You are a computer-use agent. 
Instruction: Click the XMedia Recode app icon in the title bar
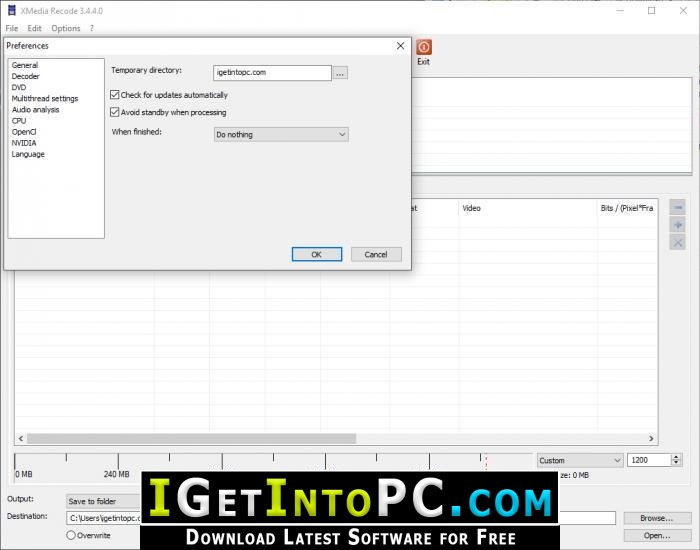tap(12, 10)
